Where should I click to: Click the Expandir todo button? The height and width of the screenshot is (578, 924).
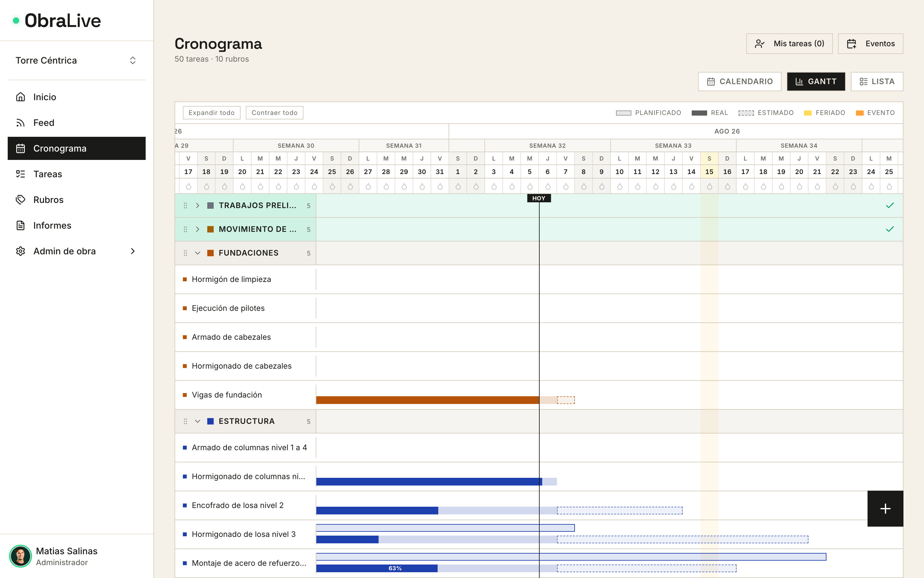pyautogui.click(x=211, y=113)
